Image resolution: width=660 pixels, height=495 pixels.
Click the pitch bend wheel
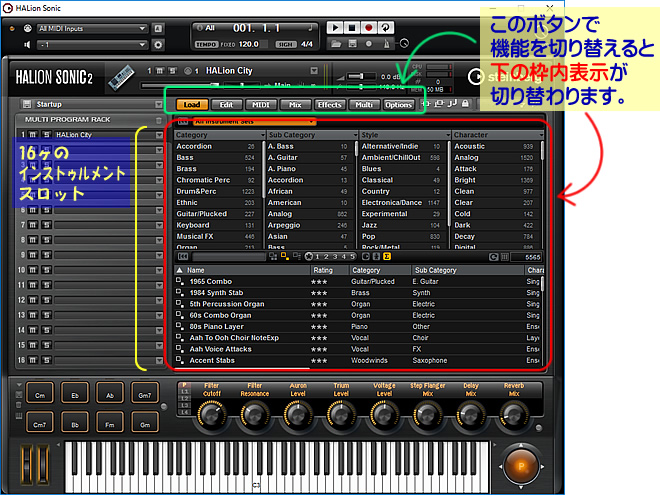(27, 466)
